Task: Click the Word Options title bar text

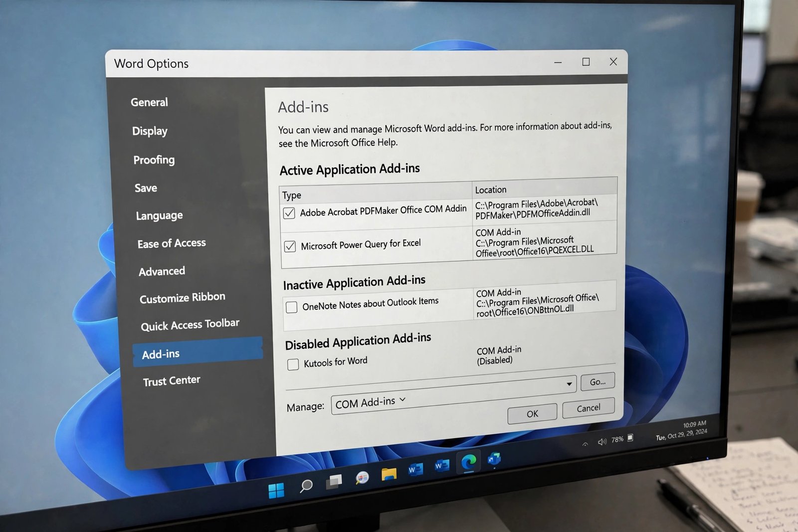Action: [152, 64]
